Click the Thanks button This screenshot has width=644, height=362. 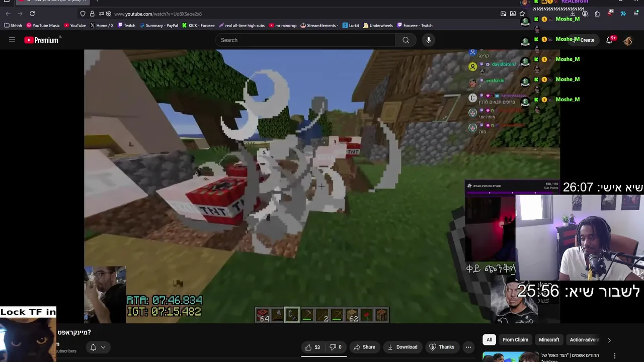tap(442, 347)
